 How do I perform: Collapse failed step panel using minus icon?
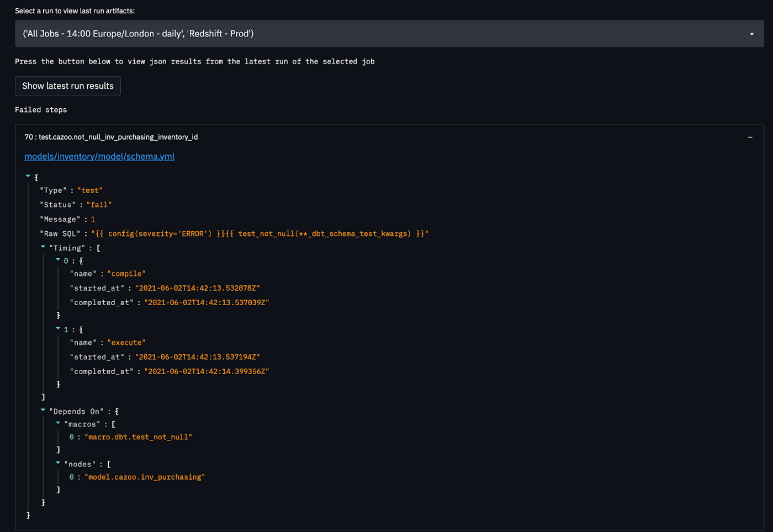pyautogui.click(x=750, y=137)
